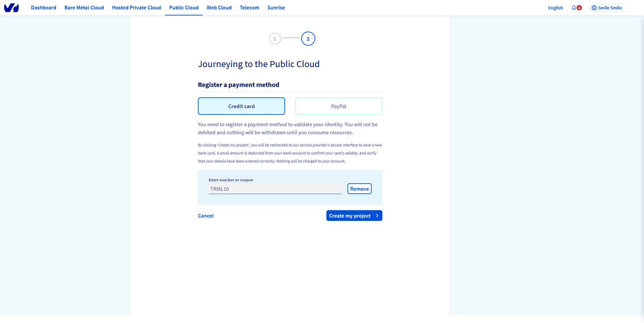Select the Public Cloud tab
Viewport: 644px width, 323px height.
pyautogui.click(x=184, y=8)
